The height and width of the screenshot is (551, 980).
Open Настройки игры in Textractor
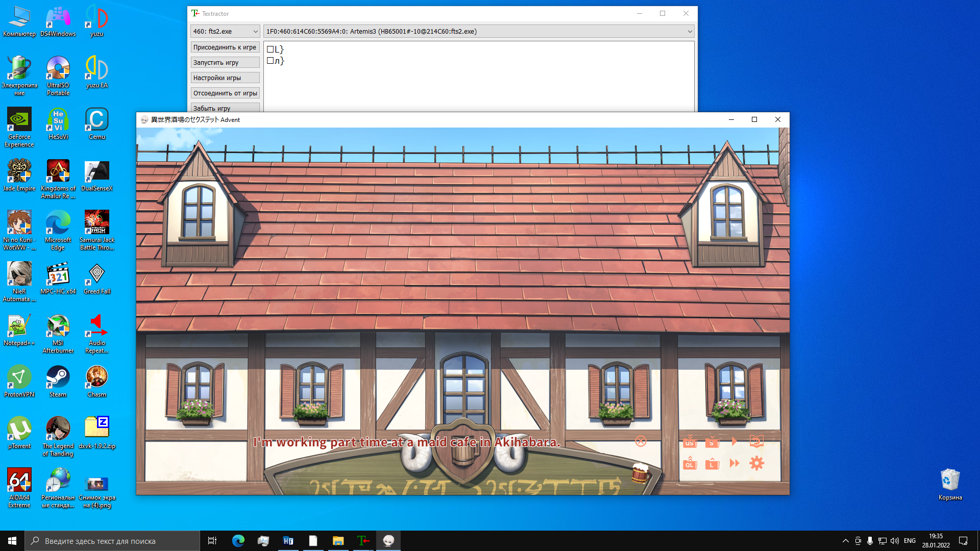(x=225, y=78)
